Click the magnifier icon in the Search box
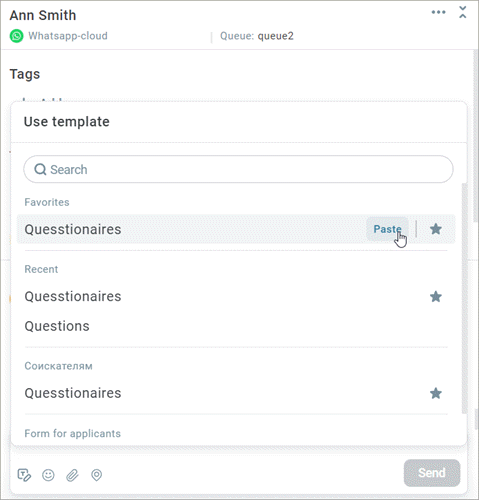This screenshot has width=479, height=500. [40, 169]
